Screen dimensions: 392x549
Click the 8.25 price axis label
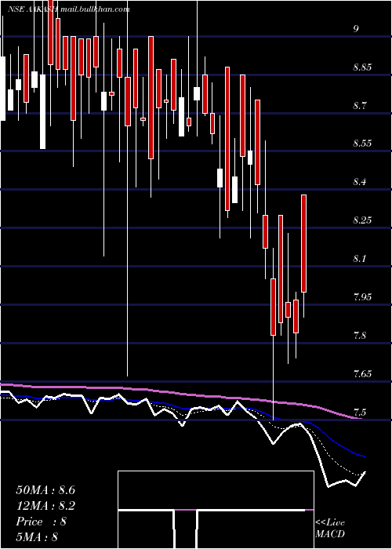pyautogui.click(x=362, y=220)
